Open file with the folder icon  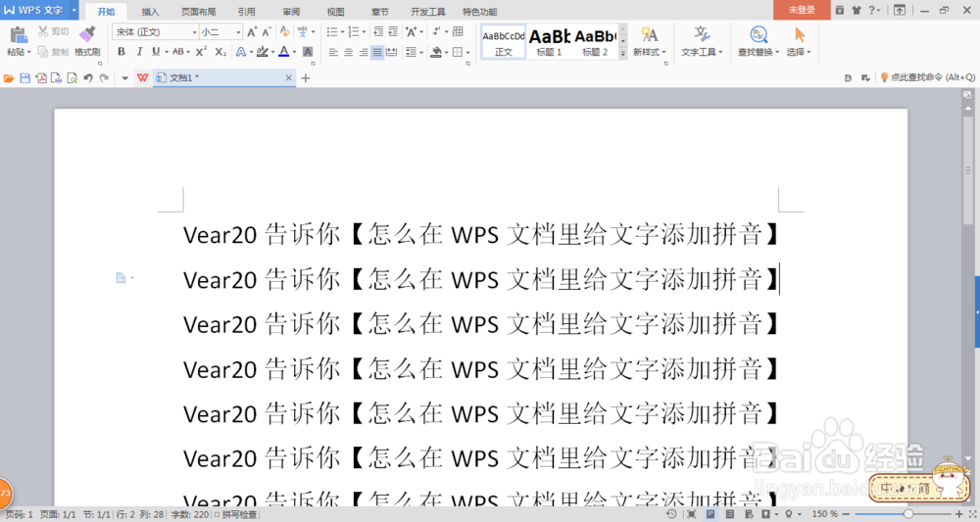(x=9, y=78)
